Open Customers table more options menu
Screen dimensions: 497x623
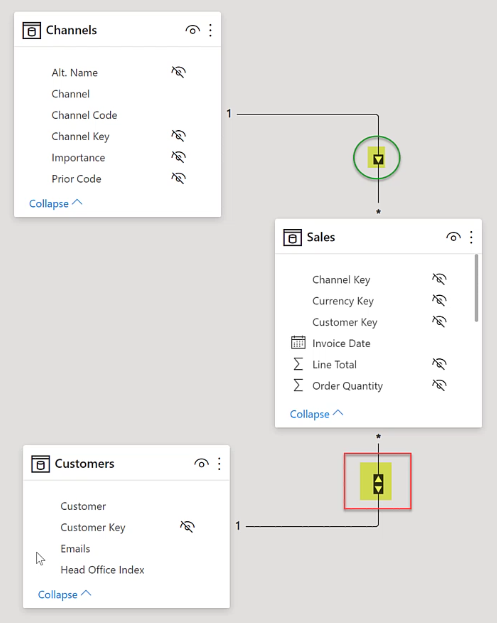point(219,464)
